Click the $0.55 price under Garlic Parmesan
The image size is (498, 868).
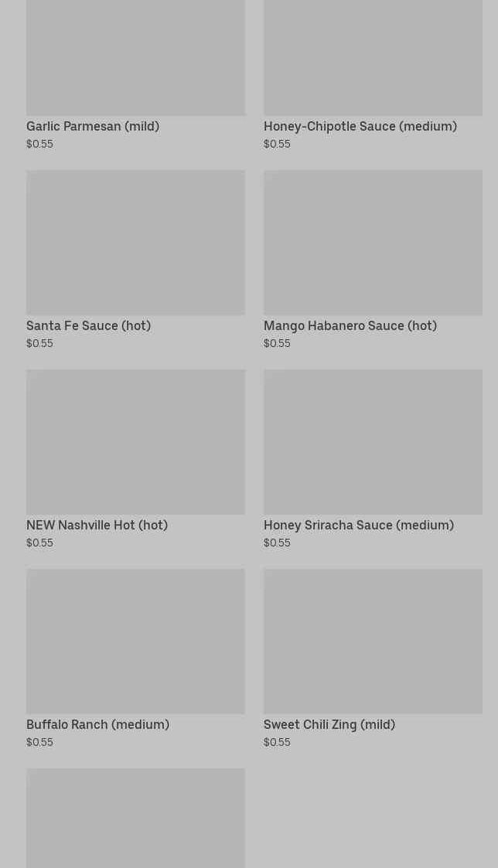40,144
